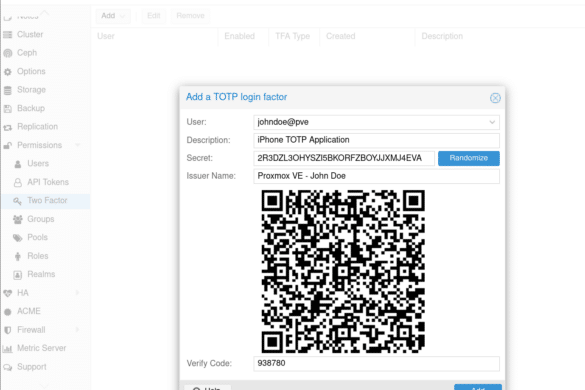Viewport: 585px width, 390px height.
Task: Open Groups in the sidebar
Action: pyautogui.click(x=41, y=219)
